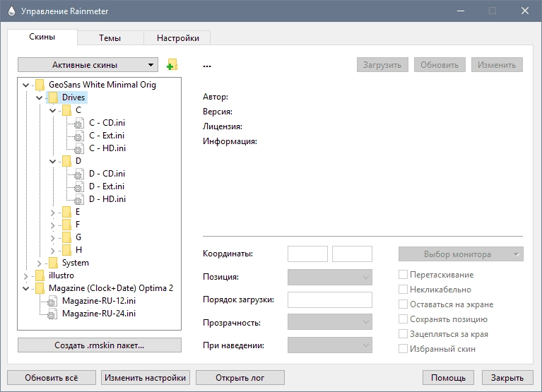Click the folder icon of G
Image resolution: width=542 pixels, height=392 pixels.
click(66, 237)
